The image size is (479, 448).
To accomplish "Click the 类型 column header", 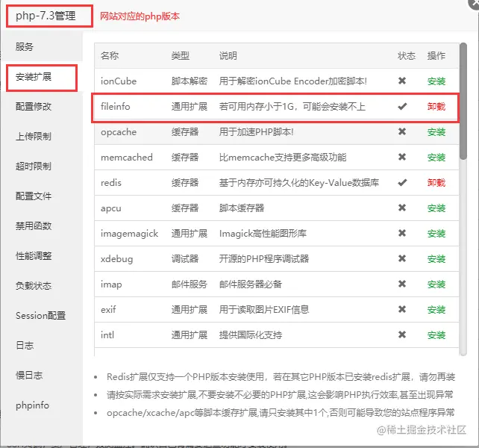I will 181,56.
